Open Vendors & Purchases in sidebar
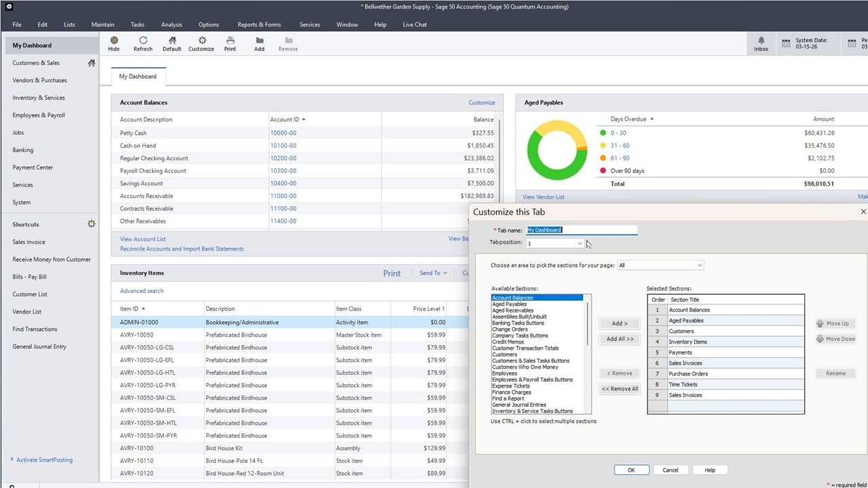Image resolution: width=868 pixels, height=488 pixels. [x=40, y=81]
